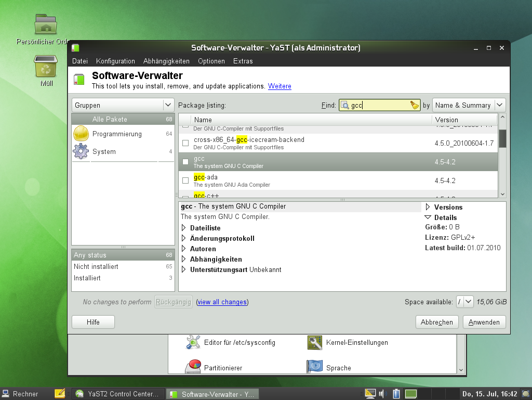
Task: Click the magnifier icon in Find field
Action: [x=345, y=105]
